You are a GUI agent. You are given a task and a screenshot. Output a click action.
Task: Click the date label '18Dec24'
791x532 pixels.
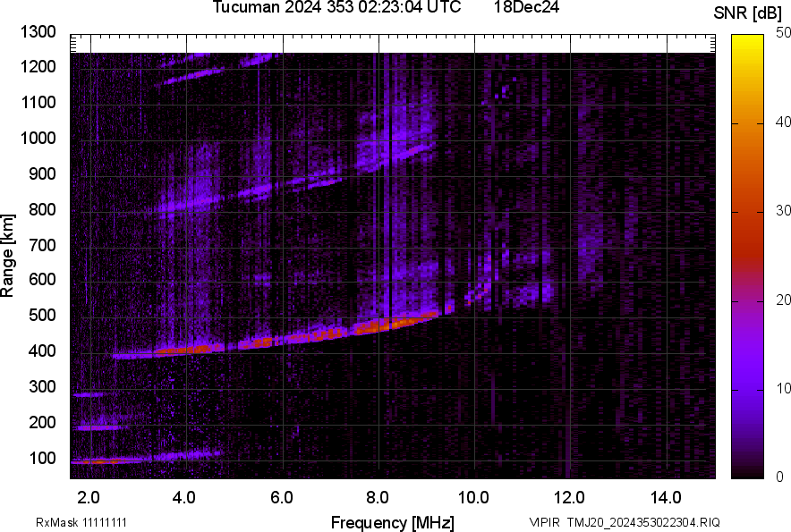(x=526, y=7)
